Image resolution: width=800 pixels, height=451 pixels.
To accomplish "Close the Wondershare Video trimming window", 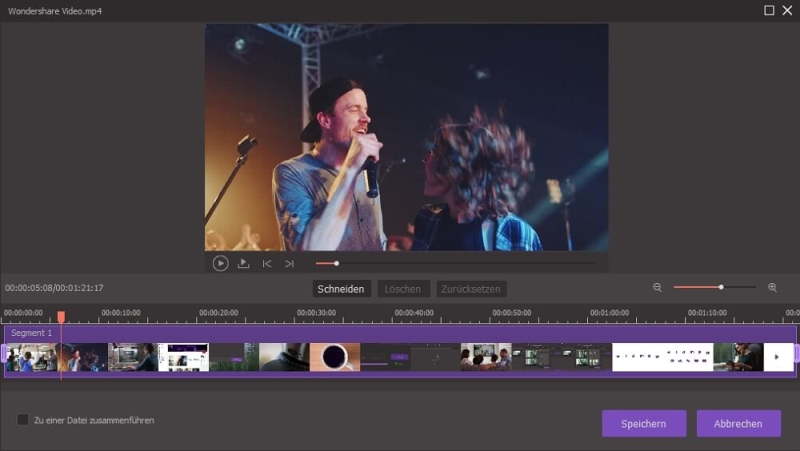I will [786, 10].
